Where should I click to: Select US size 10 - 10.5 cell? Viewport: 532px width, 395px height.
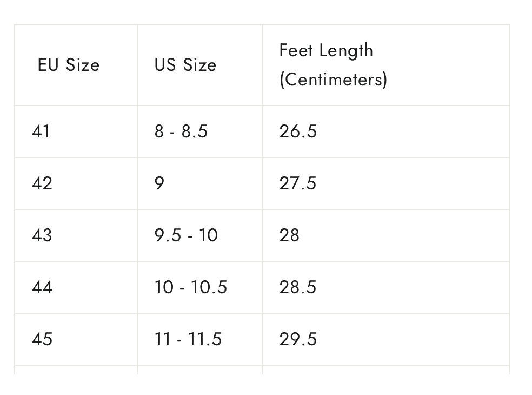pyautogui.click(x=191, y=287)
